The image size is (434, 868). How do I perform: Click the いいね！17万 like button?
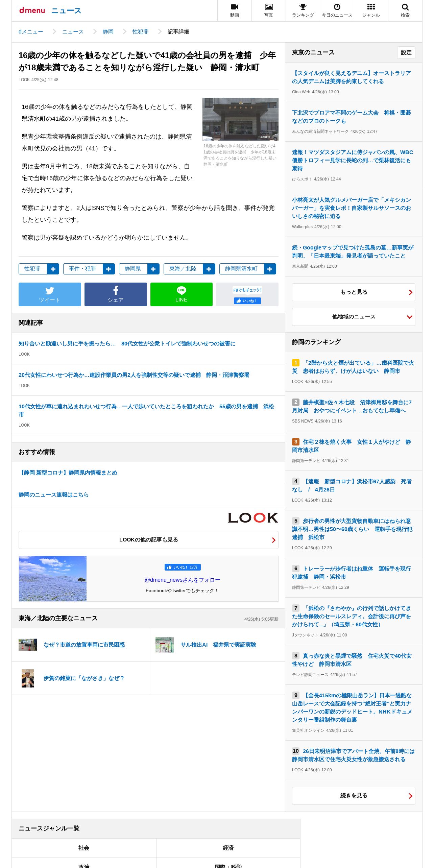click(183, 567)
